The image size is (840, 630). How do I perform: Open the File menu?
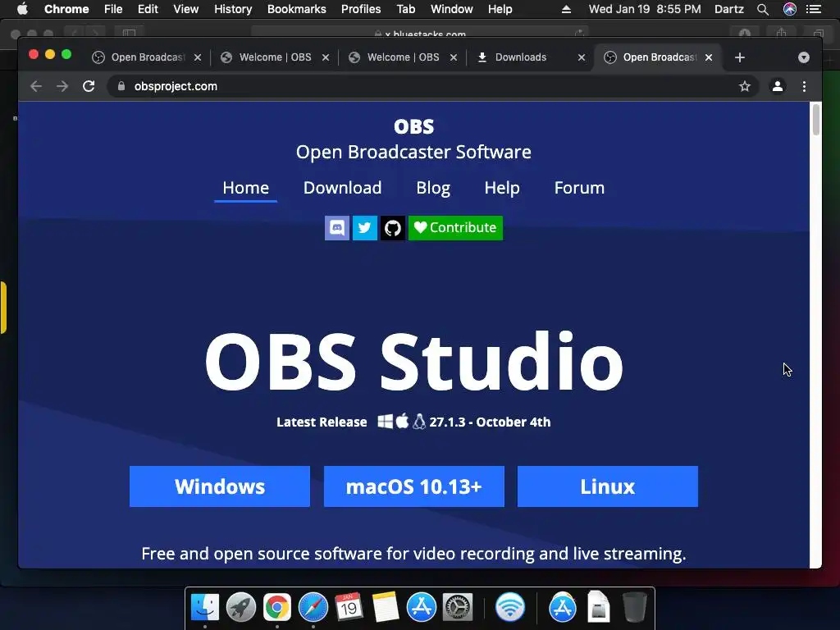pyautogui.click(x=113, y=9)
